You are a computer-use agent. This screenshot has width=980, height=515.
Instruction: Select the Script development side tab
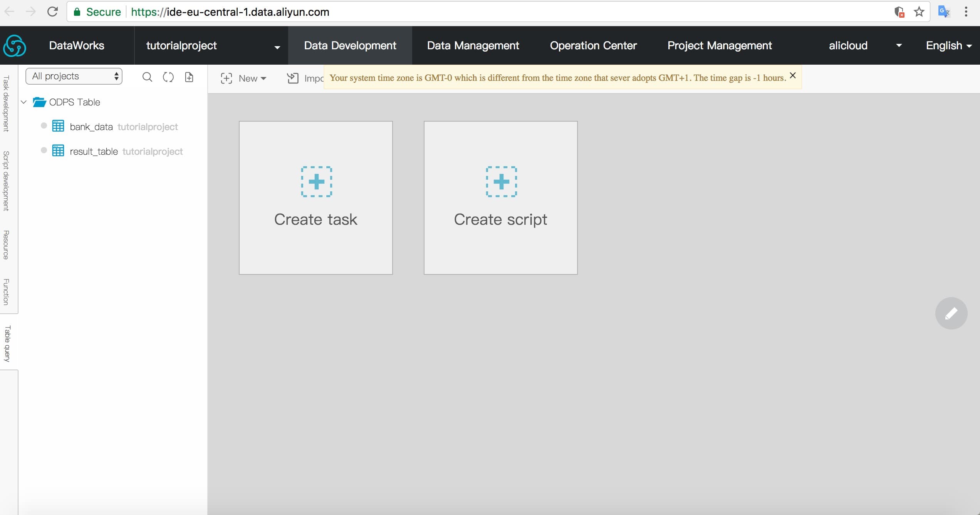7,181
